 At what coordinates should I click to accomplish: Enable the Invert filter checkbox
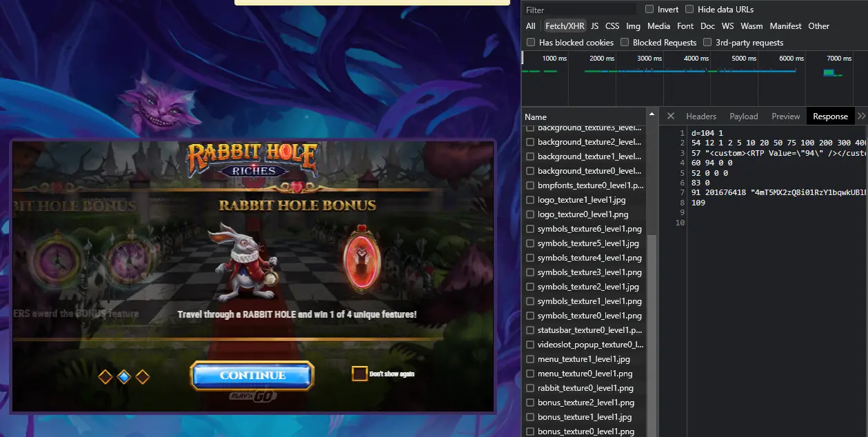[x=649, y=9]
